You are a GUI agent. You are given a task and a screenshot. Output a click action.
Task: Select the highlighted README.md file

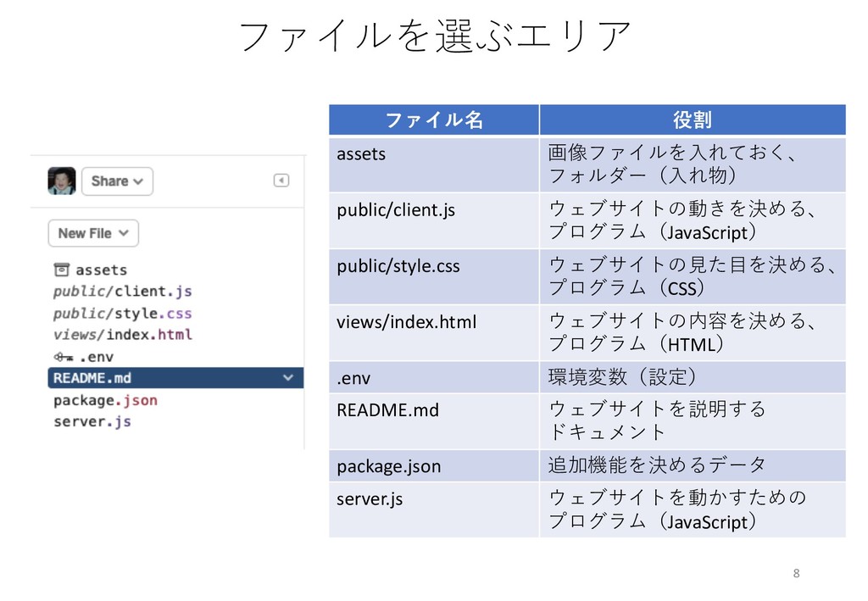93,378
